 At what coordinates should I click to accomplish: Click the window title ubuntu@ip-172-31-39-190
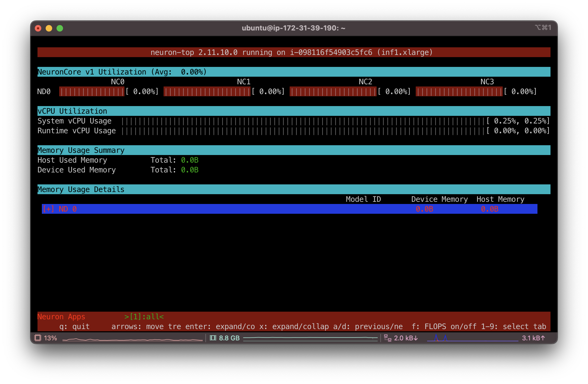293,28
